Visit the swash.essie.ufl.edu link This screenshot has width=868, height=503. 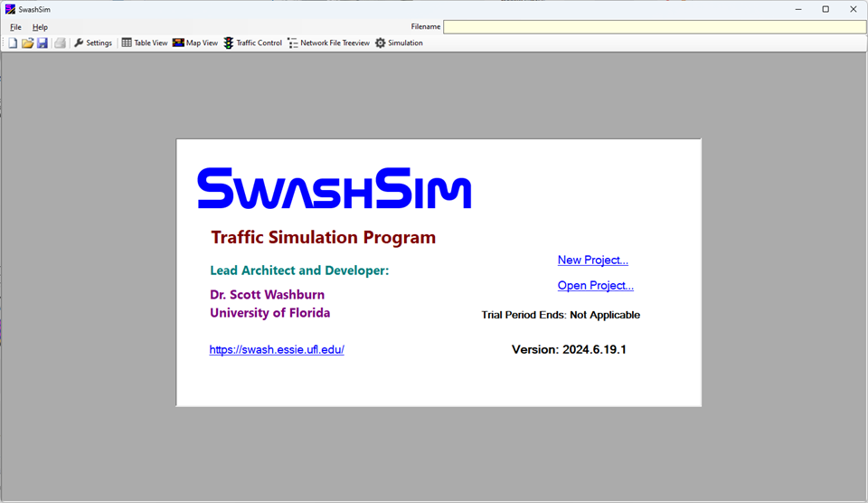tap(277, 349)
